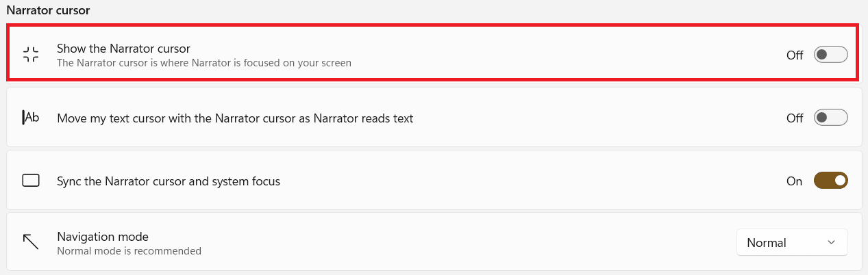Disable Sync Narrator cursor and system focus
The width and height of the screenshot is (868, 275).
pos(830,181)
